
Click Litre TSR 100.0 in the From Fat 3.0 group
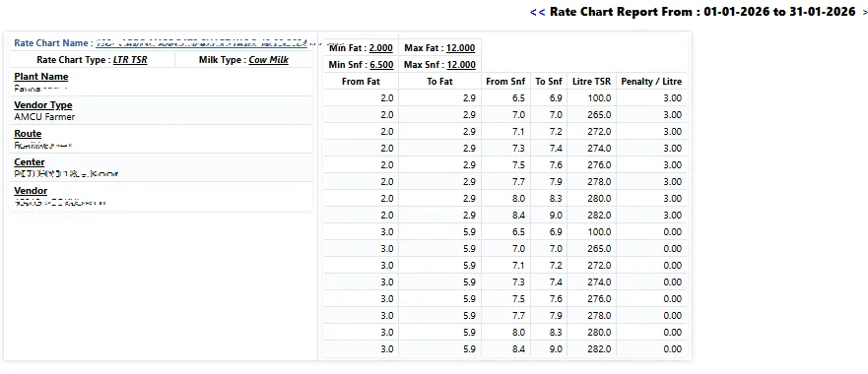[600, 232]
